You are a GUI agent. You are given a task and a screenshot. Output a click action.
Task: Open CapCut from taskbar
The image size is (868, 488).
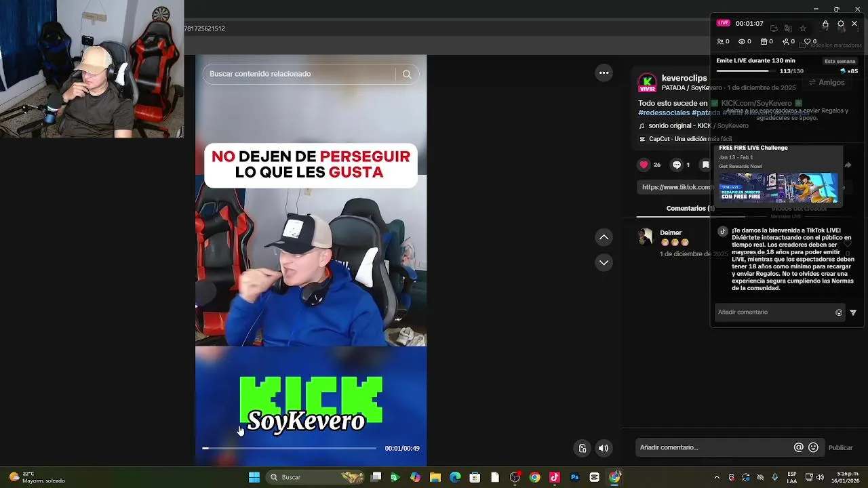pos(595,477)
